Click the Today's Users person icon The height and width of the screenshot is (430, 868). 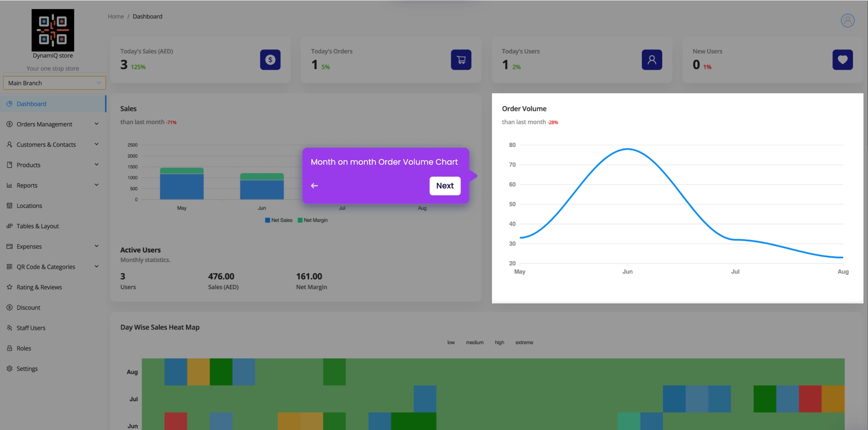(x=652, y=59)
